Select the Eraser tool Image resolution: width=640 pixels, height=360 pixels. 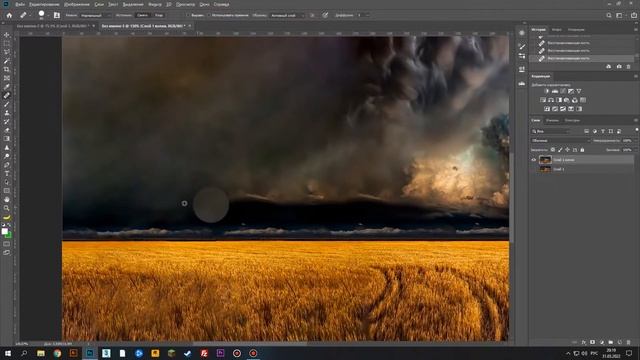(x=7, y=130)
